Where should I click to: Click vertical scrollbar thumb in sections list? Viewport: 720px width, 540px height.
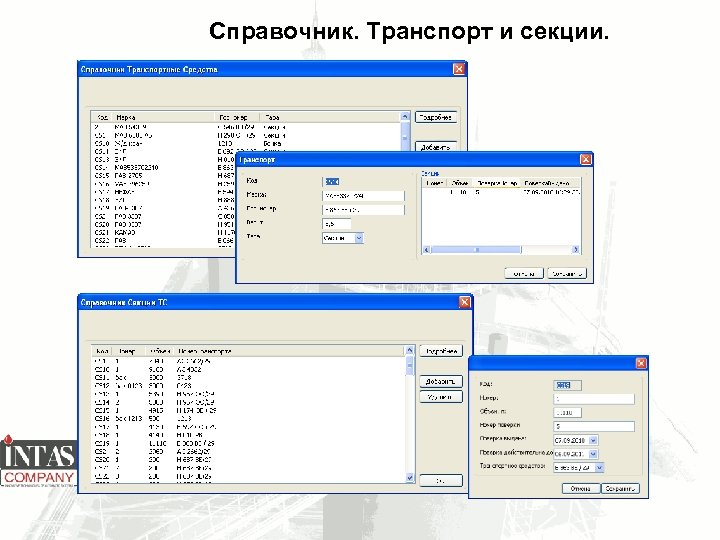tap(410, 366)
